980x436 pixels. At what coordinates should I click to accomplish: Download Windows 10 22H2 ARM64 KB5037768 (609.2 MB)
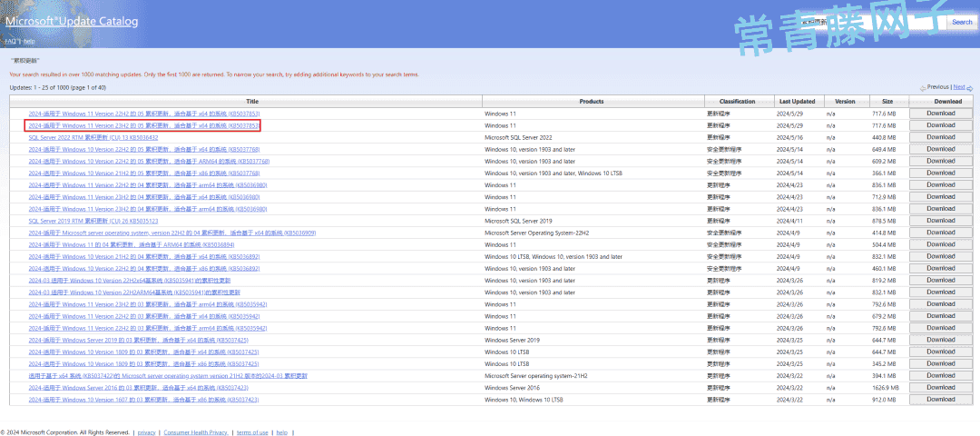(x=941, y=161)
